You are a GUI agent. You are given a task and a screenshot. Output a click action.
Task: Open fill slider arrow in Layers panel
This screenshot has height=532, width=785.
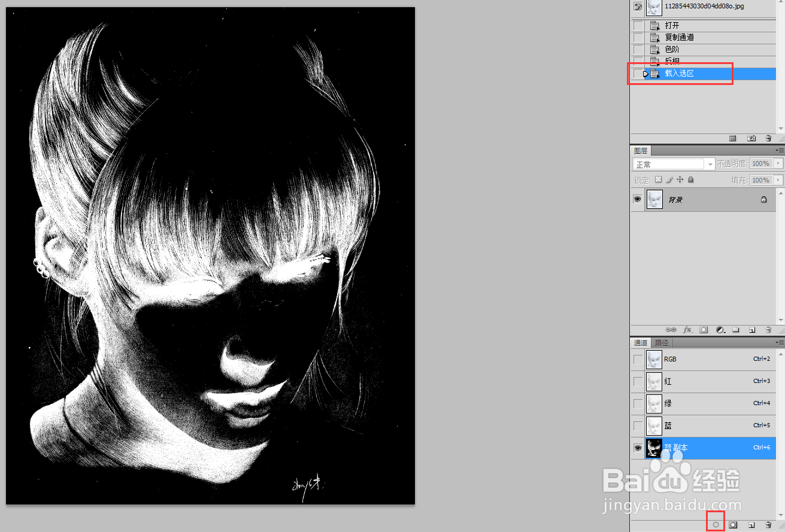click(x=778, y=180)
